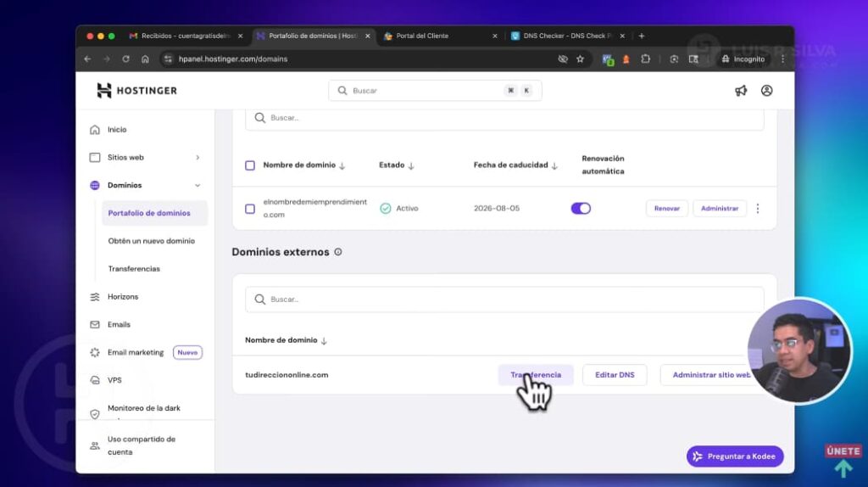
Task: Click the Incognito indicator
Action: [743, 59]
